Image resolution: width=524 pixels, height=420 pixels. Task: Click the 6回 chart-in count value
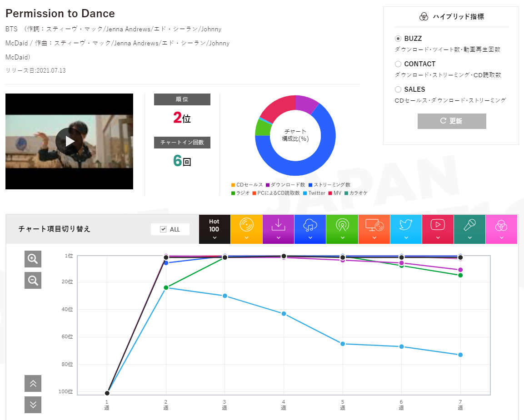pos(182,161)
